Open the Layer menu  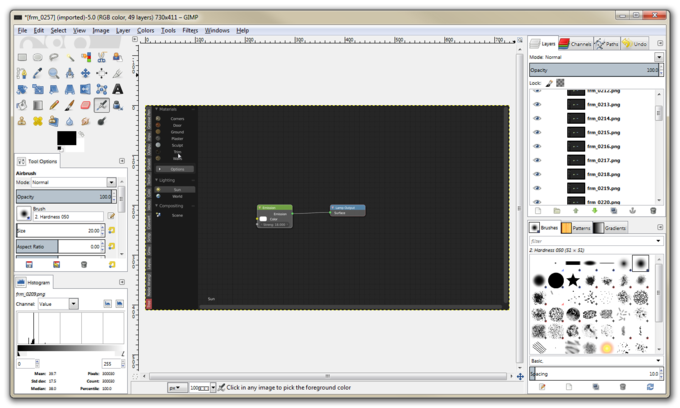(123, 30)
